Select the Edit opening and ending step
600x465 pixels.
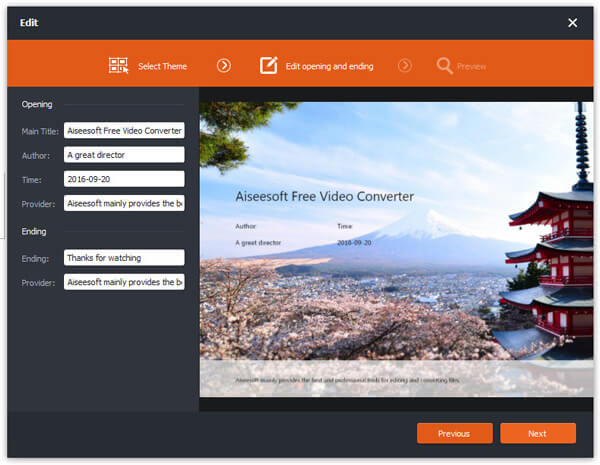tap(329, 66)
